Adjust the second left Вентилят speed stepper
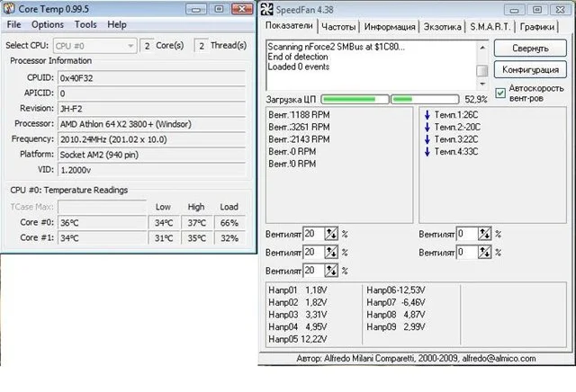This screenshot has height=392, width=576. click(x=331, y=252)
